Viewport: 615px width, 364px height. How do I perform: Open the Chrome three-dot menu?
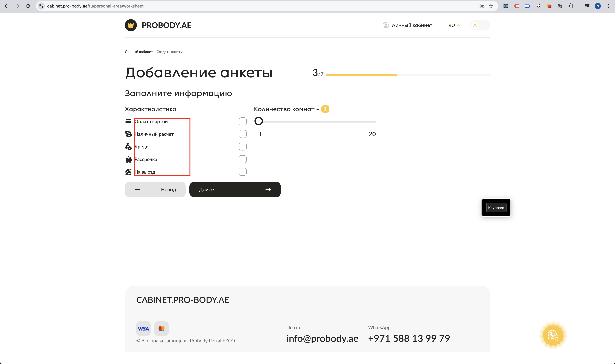[x=609, y=6]
